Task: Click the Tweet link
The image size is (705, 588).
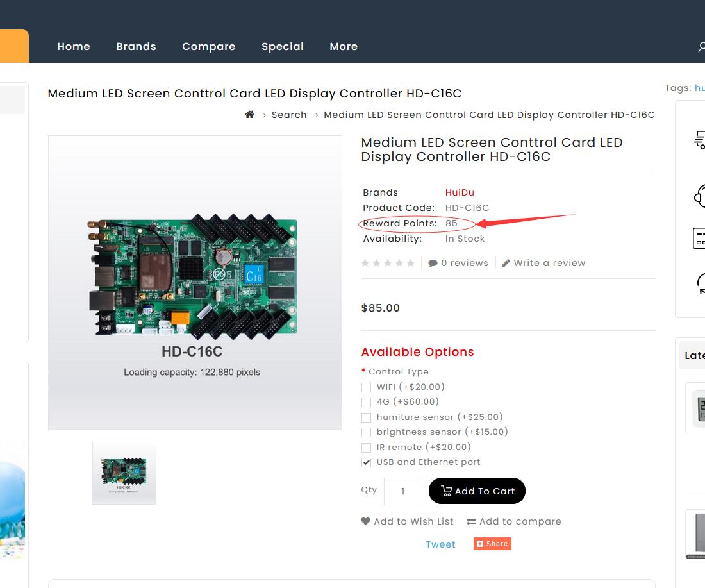Action: pos(441,544)
